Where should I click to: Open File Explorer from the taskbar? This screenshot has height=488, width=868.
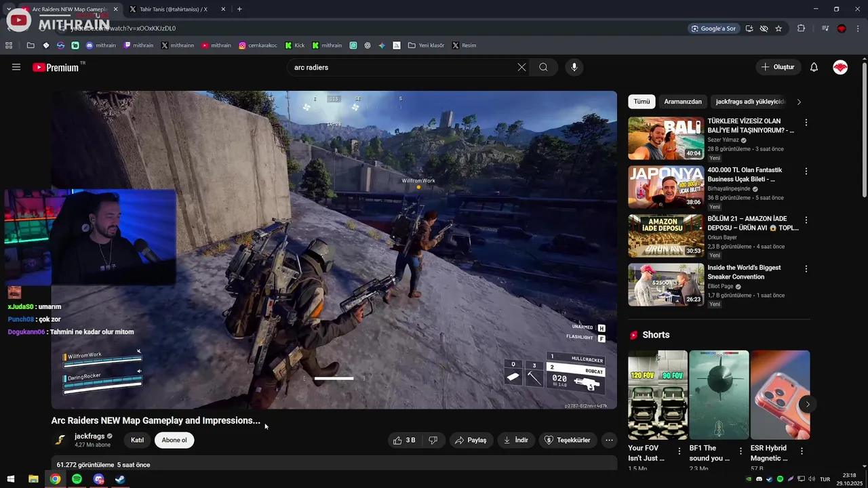click(x=33, y=479)
